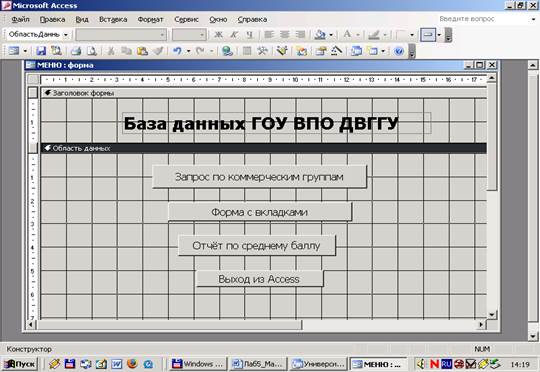Select the 'Форма с вкладками' button
This screenshot has width=540, height=372.
[x=260, y=212]
